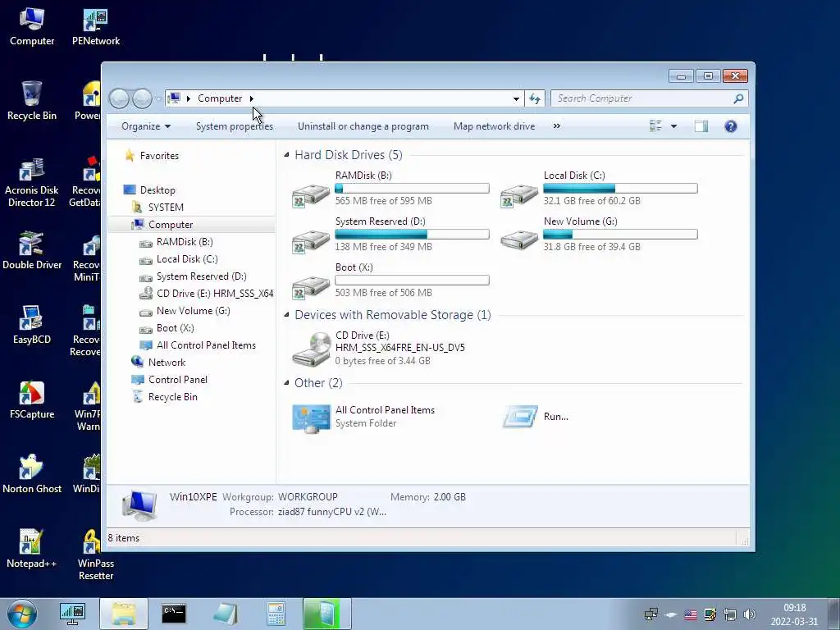Collapse the Other (2) group
The image size is (840, 630).
tap(286, 382)
